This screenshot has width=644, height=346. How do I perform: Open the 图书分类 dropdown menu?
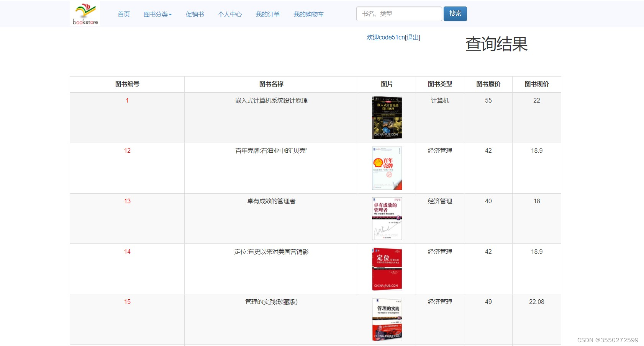point(157,14)
